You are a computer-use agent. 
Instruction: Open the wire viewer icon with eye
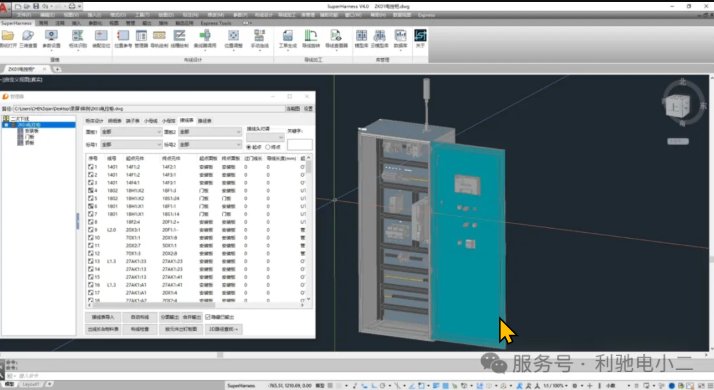coord(336,36)
